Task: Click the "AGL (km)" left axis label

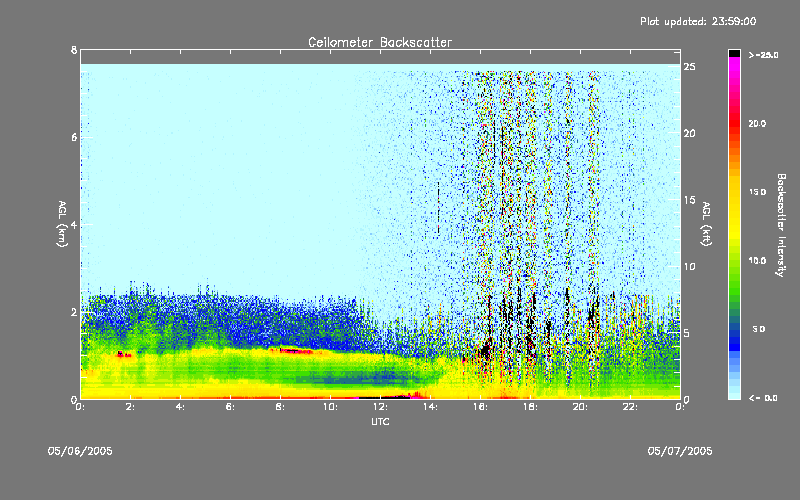Action: [x=62, y=224]
